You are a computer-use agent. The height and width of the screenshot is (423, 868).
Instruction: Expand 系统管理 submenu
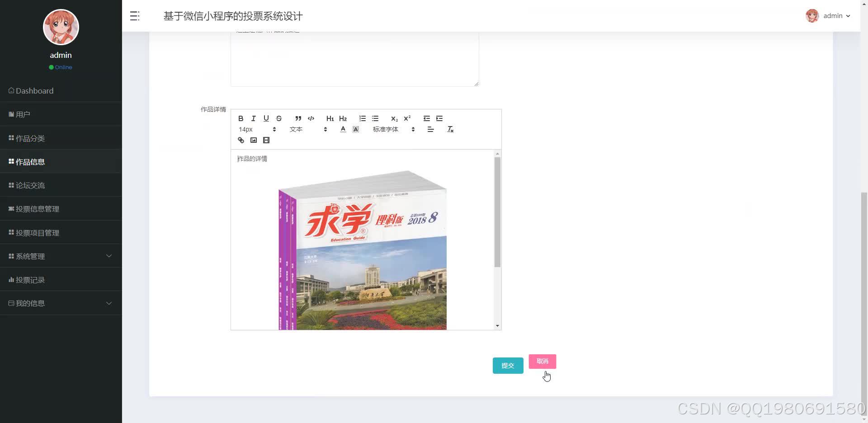click(x=61, y=256)
